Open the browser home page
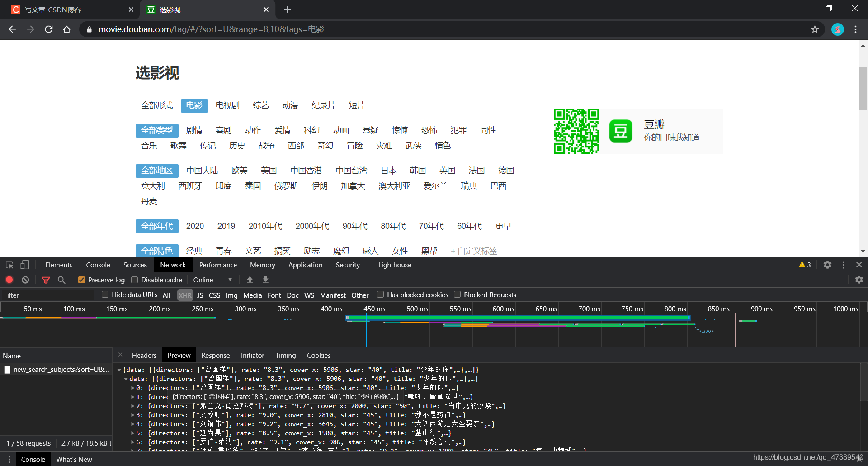The image size is (868, 466). point(67,29)
